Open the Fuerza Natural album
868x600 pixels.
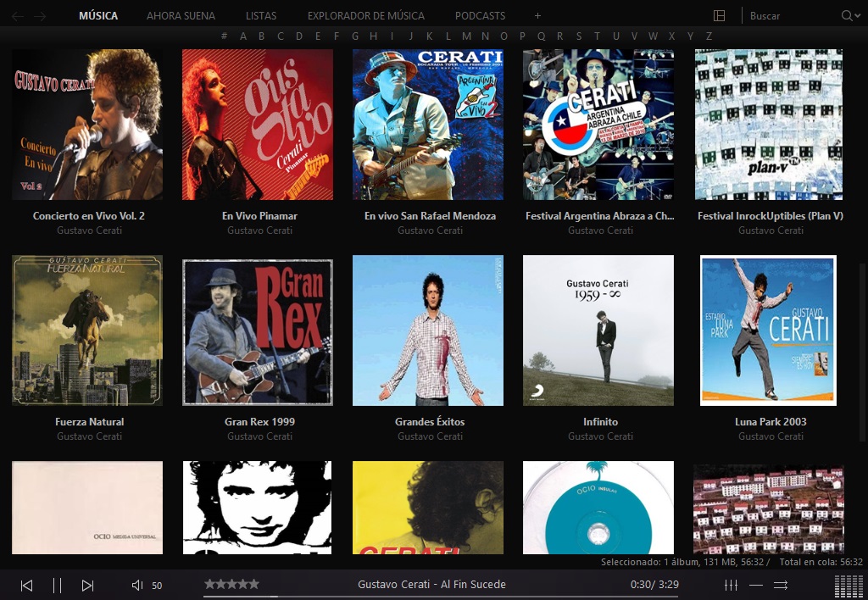point(88,331)
